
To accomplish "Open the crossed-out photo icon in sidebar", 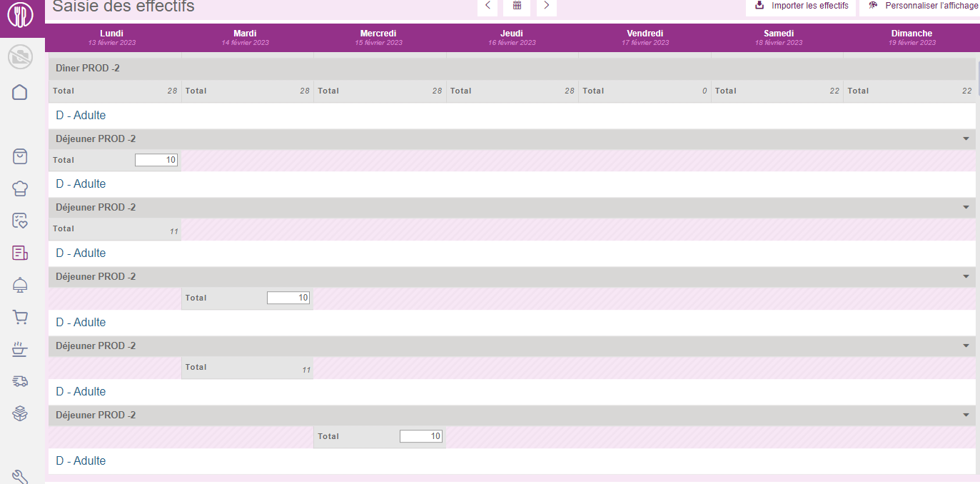I will (20, 56).
